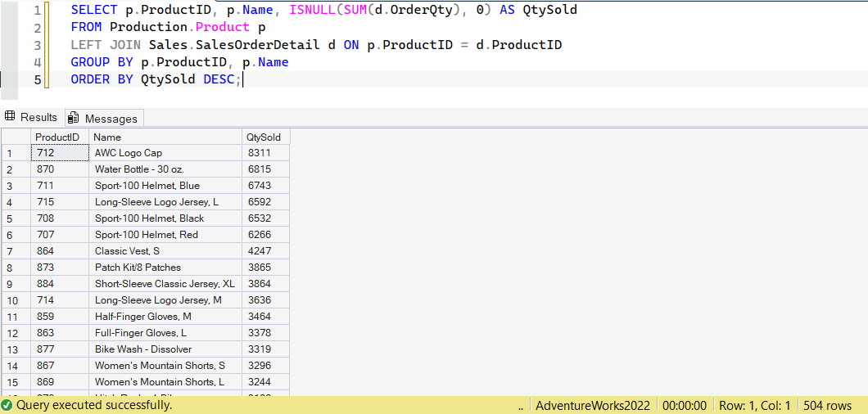Click the QtySold value 6532

coord(265,218)
